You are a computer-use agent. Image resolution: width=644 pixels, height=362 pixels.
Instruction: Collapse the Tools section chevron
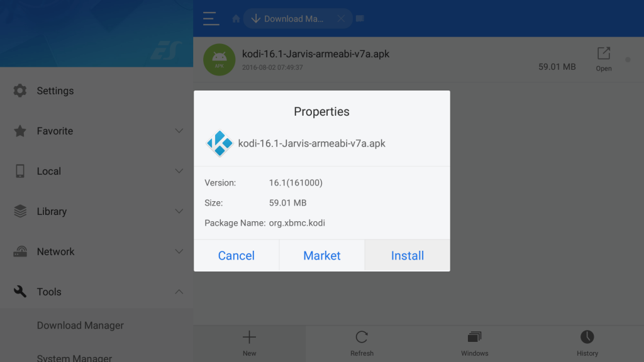click(x=179, y=292)
